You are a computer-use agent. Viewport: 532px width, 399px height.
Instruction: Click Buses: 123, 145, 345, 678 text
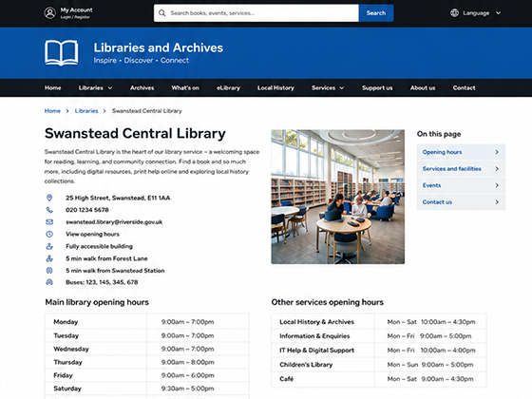(102, 282)
